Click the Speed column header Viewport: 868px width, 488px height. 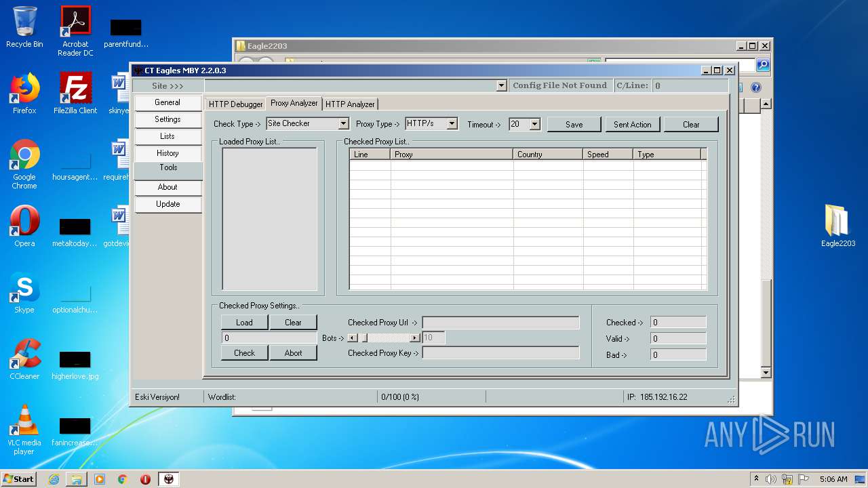(x=608, y=155)
